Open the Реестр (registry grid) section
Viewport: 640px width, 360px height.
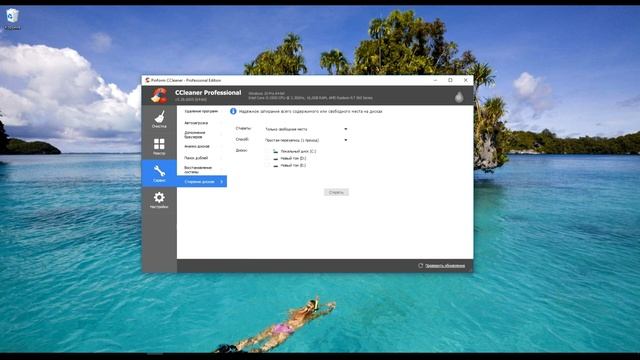(x=159, y=146)
